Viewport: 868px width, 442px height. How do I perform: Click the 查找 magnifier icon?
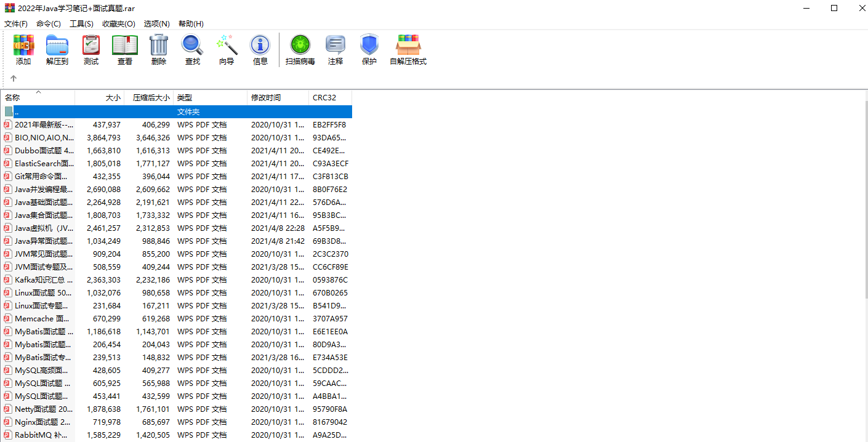point(192,45)
